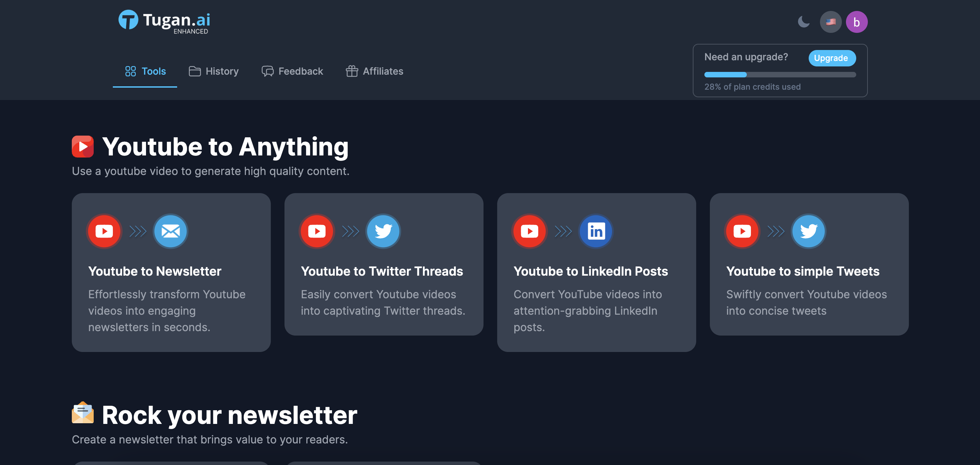Select the Youtube to simple Tweets description
980x465 pixels.
(806, 302)
